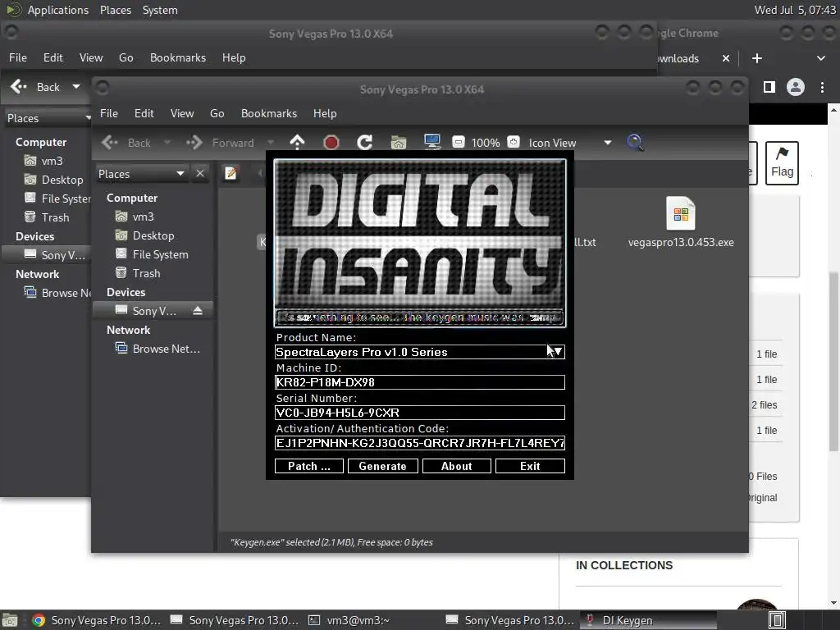Open Edit menu in front window
This screenshot has height=630, width=840.
coord(144,113)
